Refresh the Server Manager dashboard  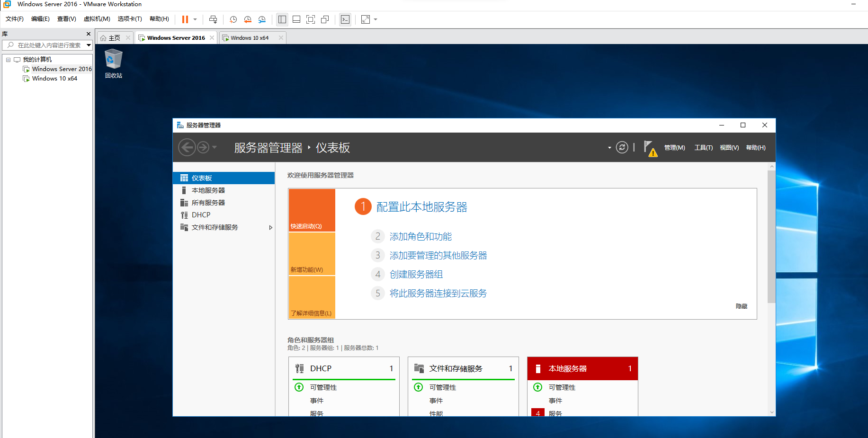[622, 147]
